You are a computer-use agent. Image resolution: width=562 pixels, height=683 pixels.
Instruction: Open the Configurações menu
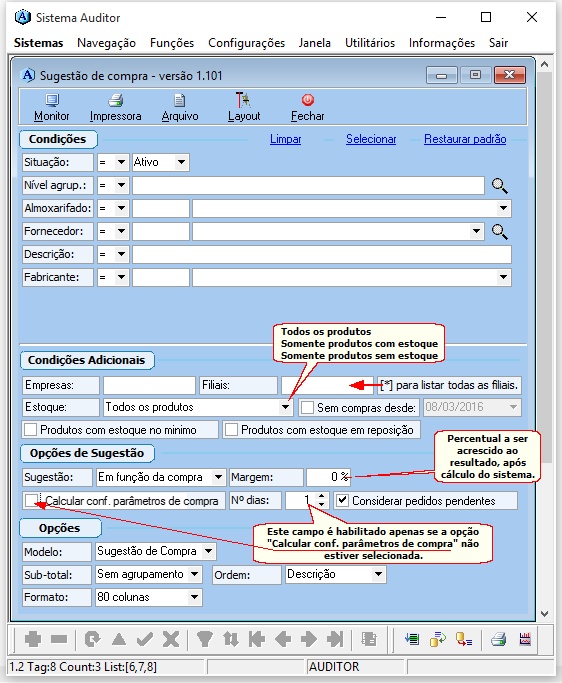[246, 43]
